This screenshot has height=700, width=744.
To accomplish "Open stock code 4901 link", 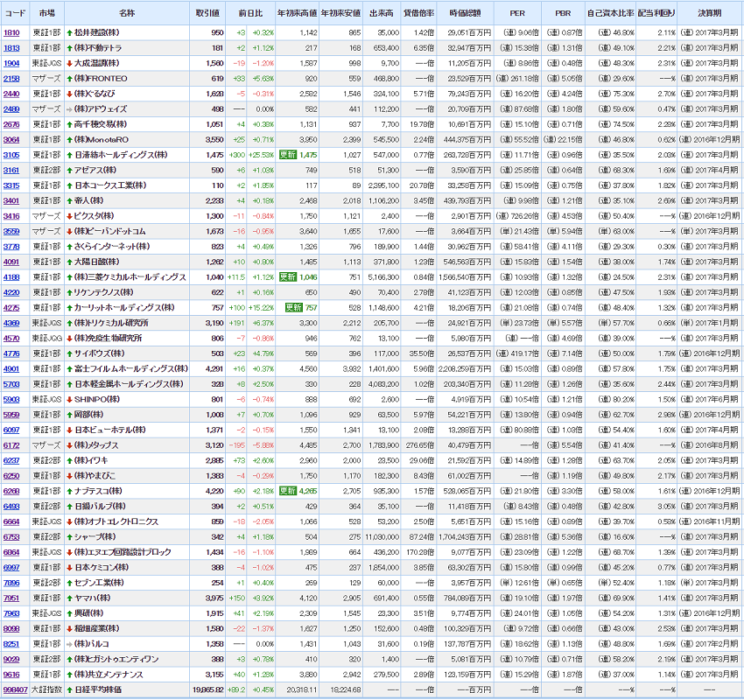I will coord(11,369).
